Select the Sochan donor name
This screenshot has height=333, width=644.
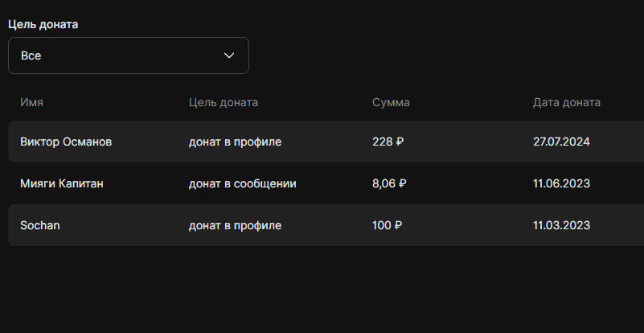40,225
